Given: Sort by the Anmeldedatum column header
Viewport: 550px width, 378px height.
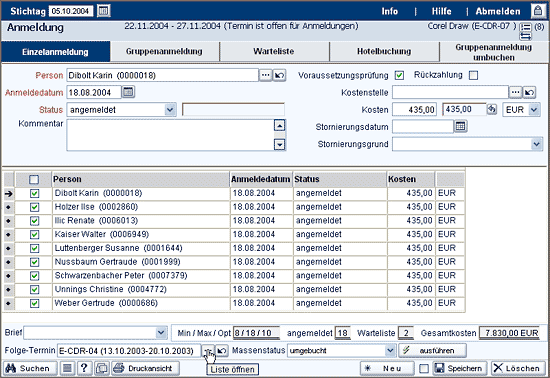Looking at the screenshot, I should point(261,179).
